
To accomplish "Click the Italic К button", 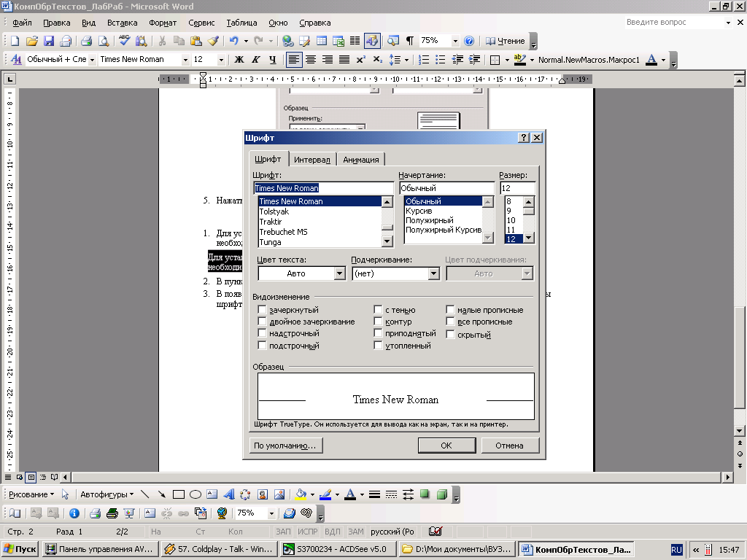I will (256, 60).
